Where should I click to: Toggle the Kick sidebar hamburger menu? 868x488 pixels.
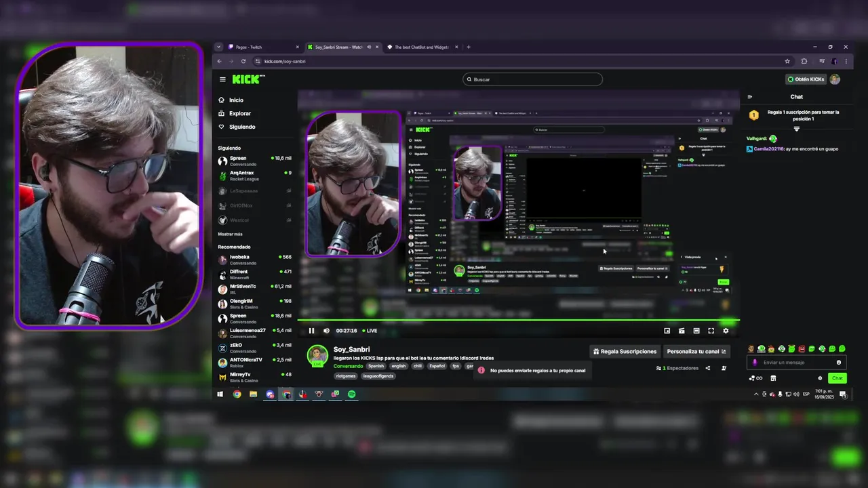click(x=222, y=79)
